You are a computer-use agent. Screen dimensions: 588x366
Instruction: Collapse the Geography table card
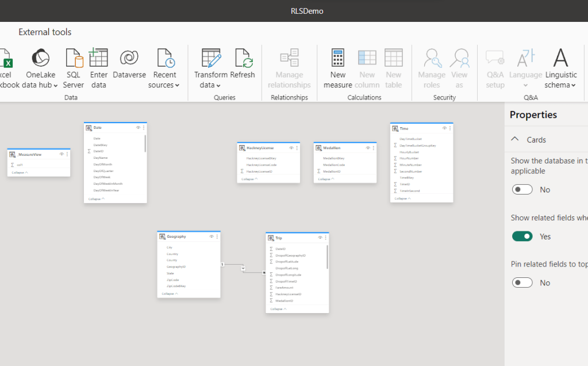[169, 293]
